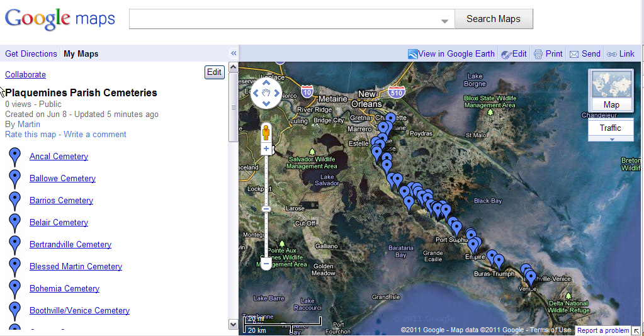Open the Link option in the toolbar

(x=627, y=54)
